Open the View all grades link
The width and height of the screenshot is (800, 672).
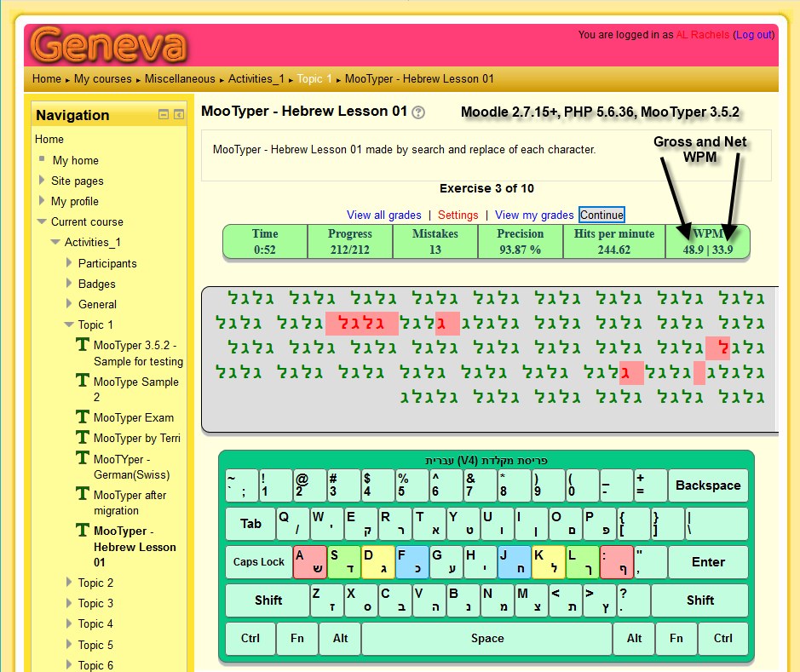point(384,215)
